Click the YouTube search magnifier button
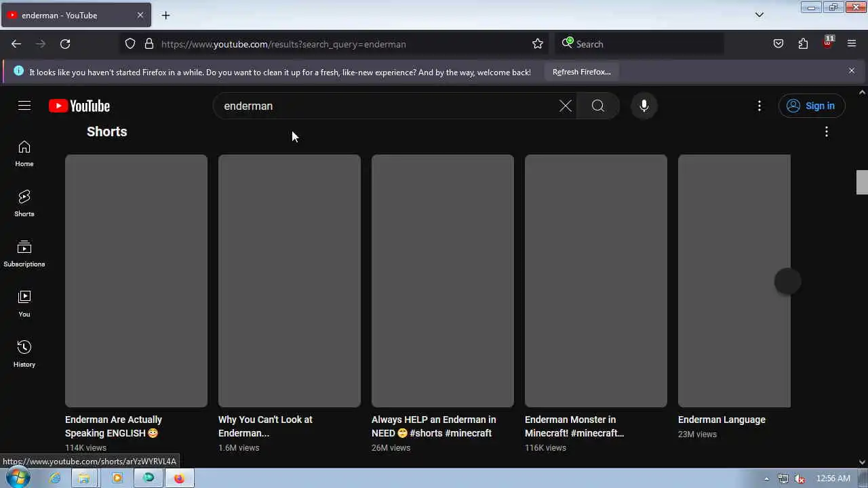The image size is (868, 488). [x=597, y=106]
